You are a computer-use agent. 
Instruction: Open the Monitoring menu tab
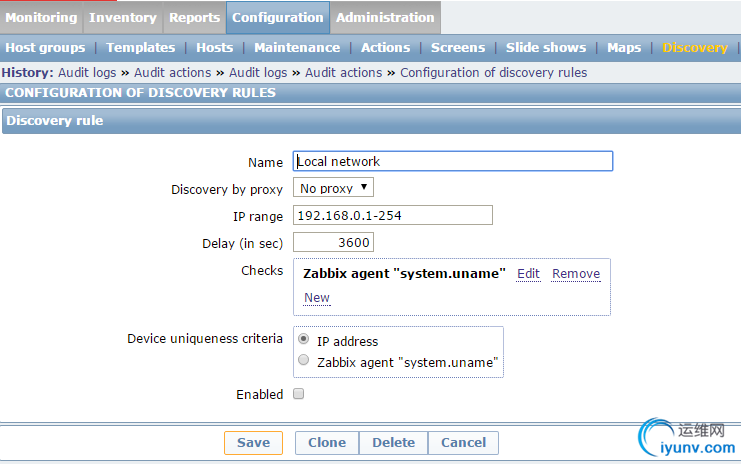point(41,17)
